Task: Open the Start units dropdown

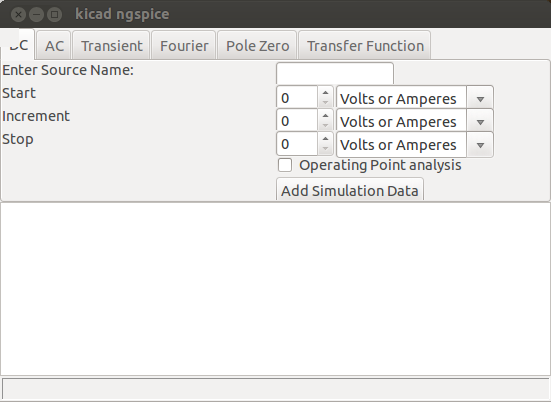Action: point(415,99)
